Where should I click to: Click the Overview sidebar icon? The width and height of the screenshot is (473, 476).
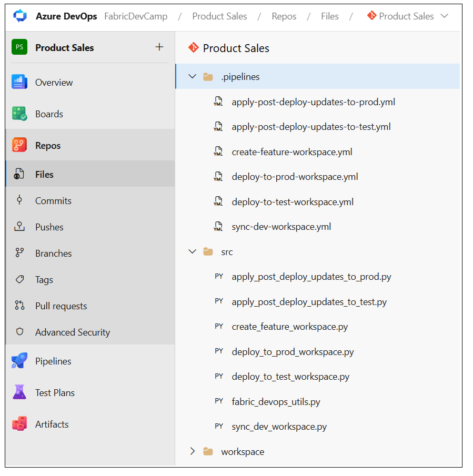click(19, 82)
